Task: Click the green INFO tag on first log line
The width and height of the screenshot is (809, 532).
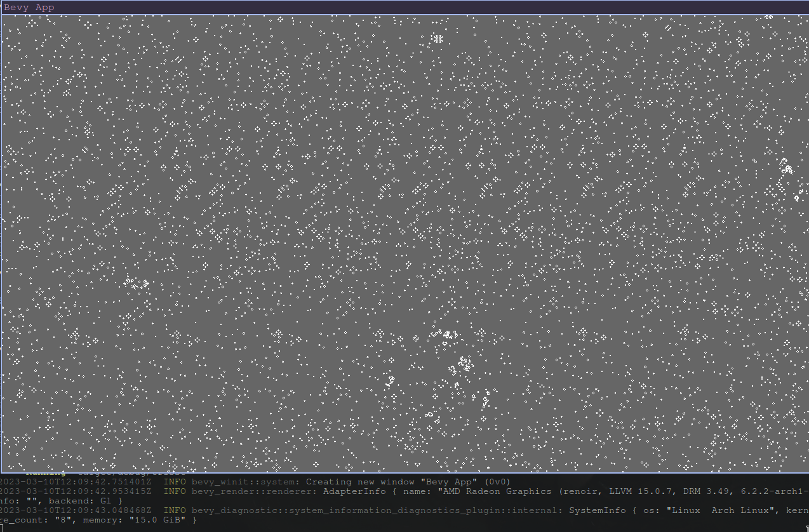Action: tap(177, 481)
